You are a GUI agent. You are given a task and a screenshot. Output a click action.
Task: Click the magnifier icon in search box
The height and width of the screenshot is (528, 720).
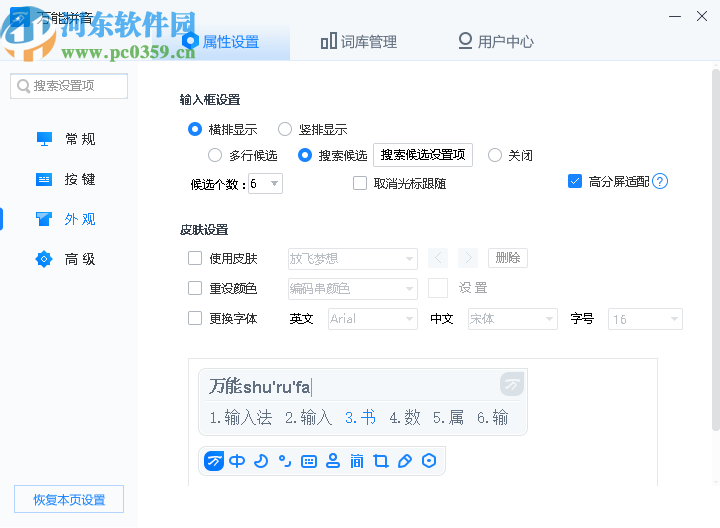23,86
